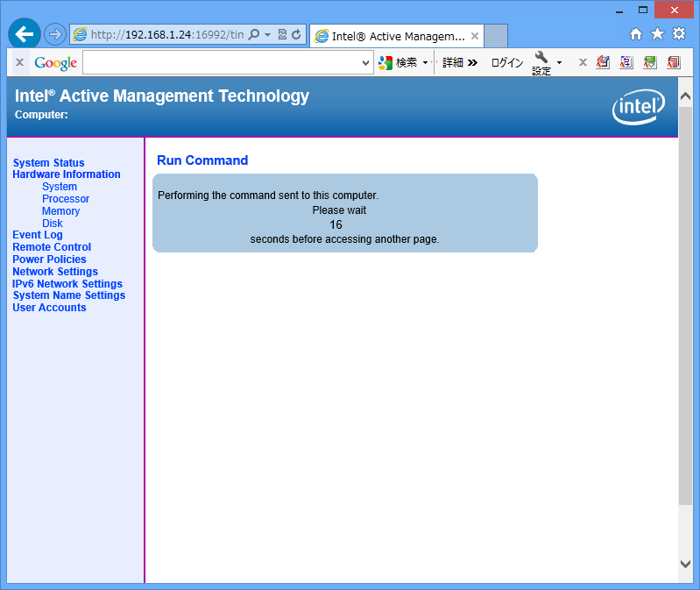Open Favorites star icon
The image size is (700, 590).
coord(657,34)
